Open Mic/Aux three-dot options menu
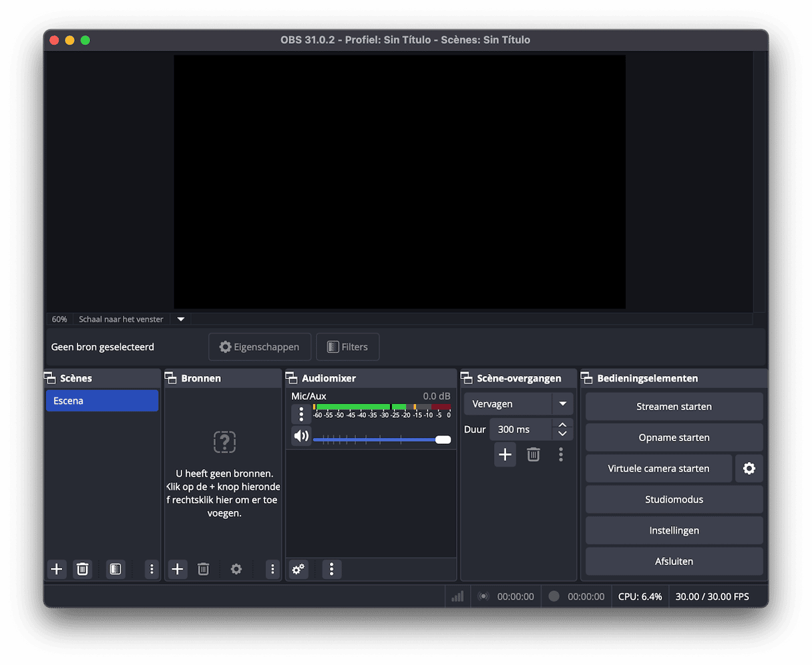 point(301,414)
